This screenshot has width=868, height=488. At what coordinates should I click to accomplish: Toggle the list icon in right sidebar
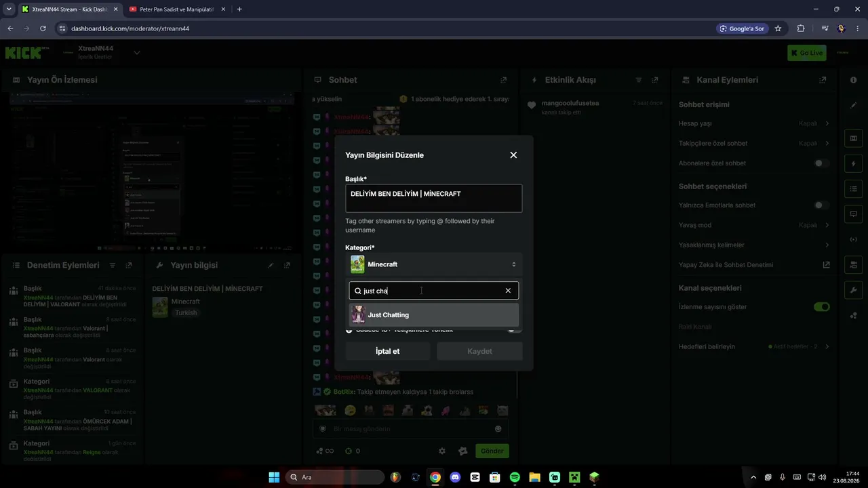(853, 188)
